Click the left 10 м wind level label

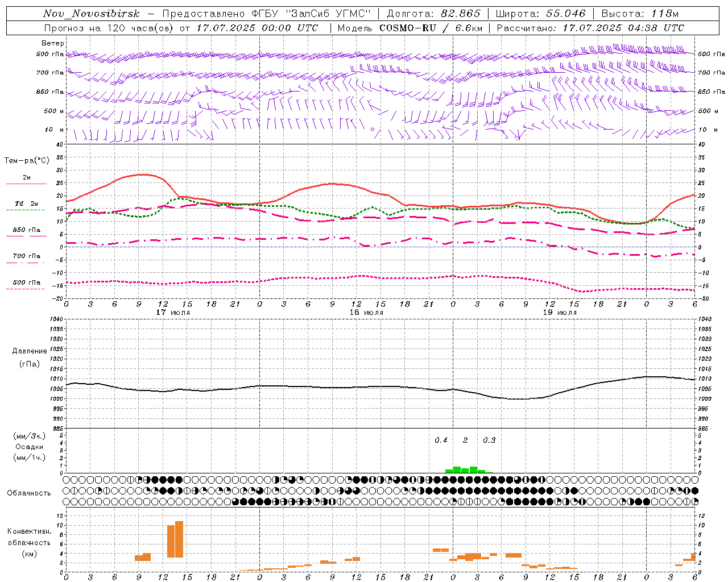55,130
